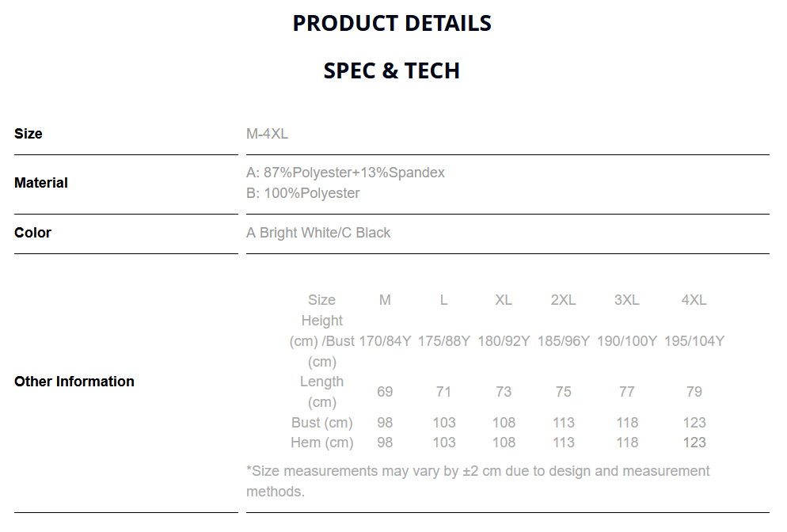Click the 195/104Y height/bust cell

click(694, 341)
